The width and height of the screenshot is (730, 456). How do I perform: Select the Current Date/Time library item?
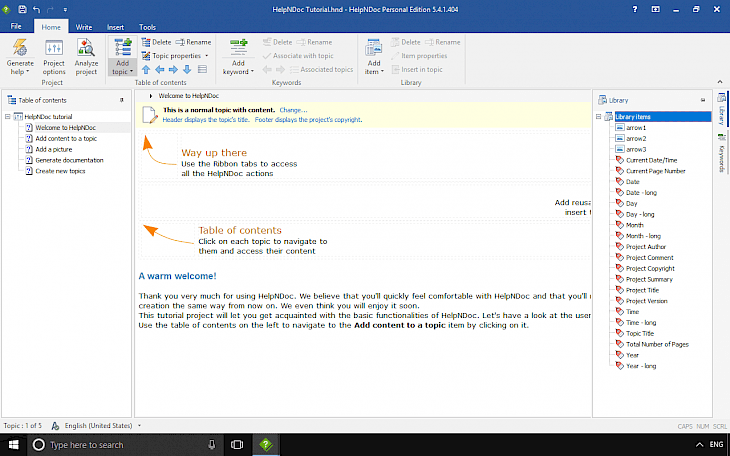coord(651,160)
